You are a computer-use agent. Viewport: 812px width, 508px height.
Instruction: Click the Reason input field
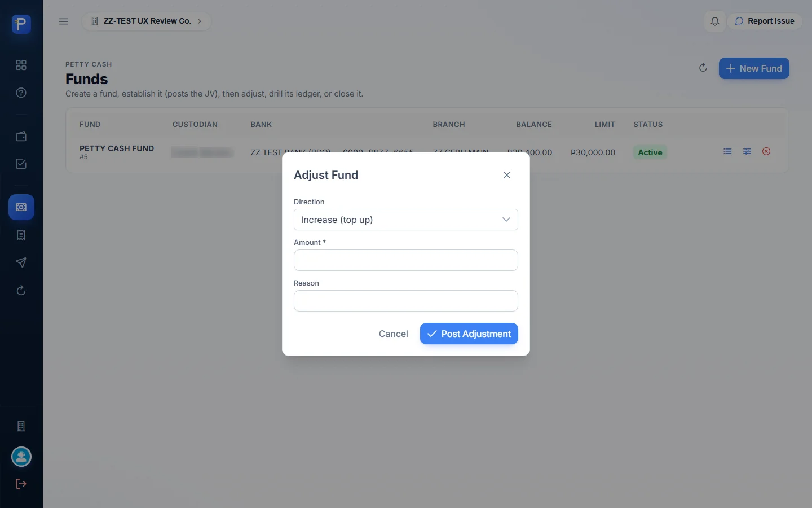point(406,301)
